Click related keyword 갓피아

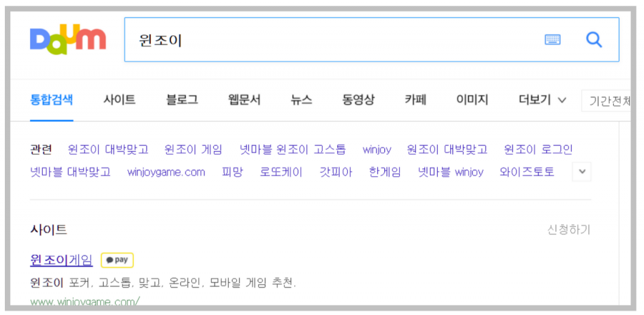[x=336, y=172]
